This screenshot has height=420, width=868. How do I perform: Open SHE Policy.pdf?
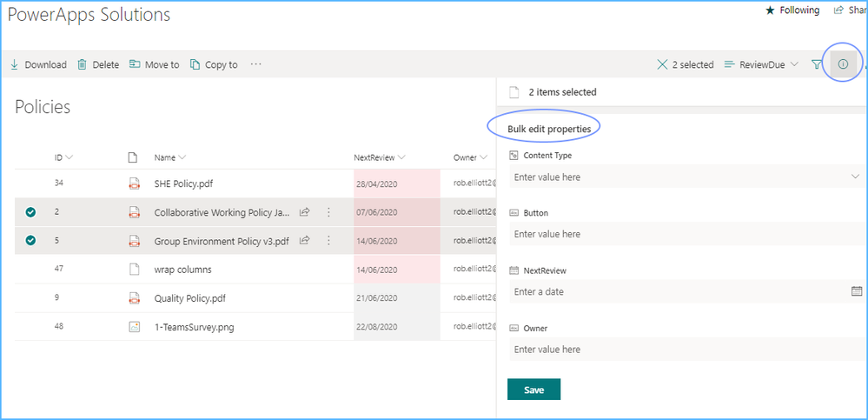[183, 184]
